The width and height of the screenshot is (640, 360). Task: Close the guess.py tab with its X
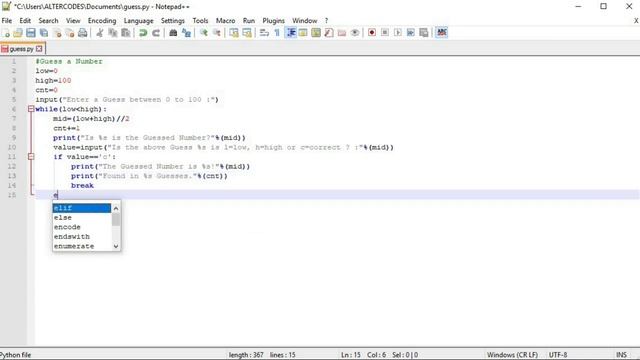click(39, 49)
